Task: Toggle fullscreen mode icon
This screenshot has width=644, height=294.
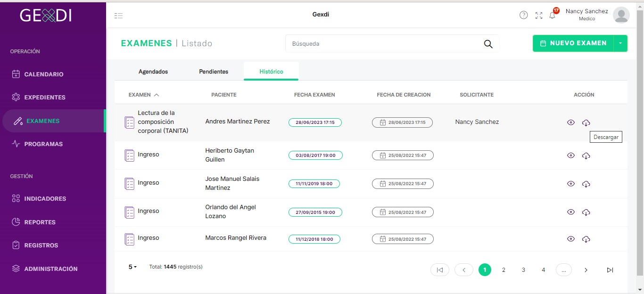Action: pos(539,16)
